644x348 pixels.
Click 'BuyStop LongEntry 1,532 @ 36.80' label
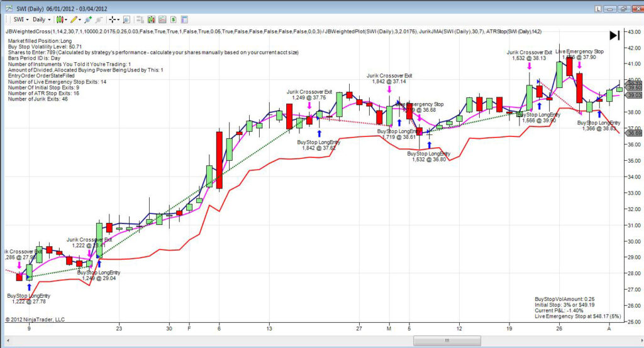429,156
